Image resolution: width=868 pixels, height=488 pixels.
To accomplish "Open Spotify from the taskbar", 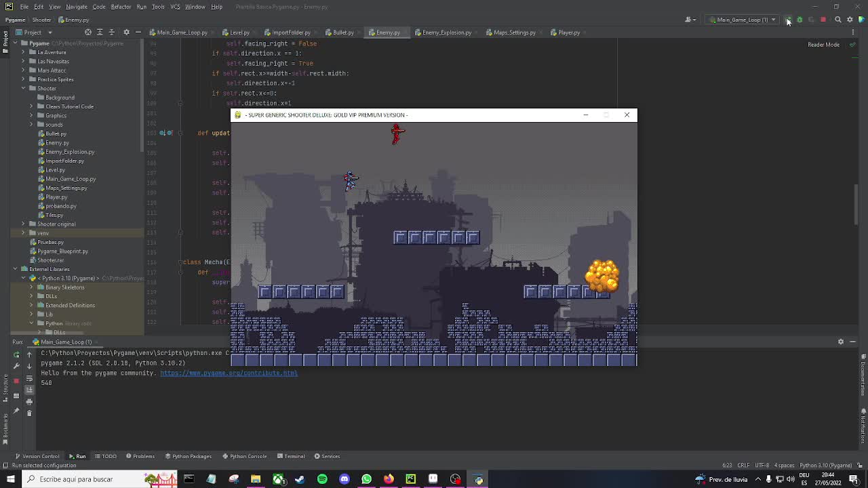I will pos(321,479).
